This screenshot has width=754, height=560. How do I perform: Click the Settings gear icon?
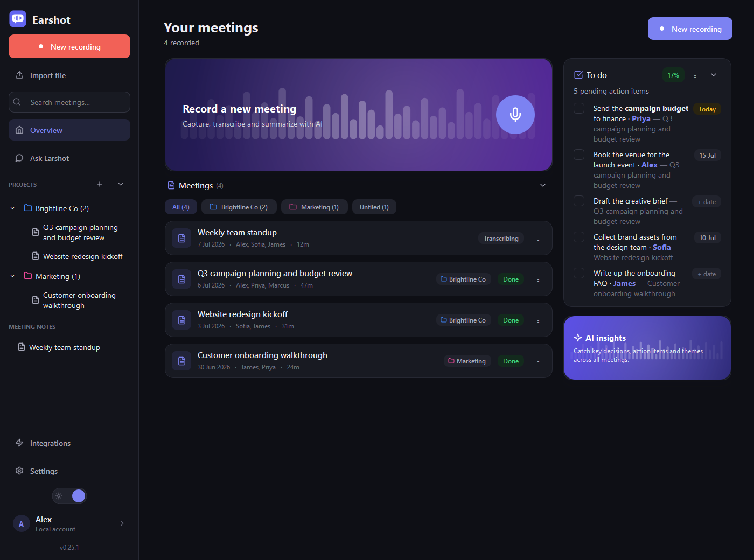click(x=19, y=471)
